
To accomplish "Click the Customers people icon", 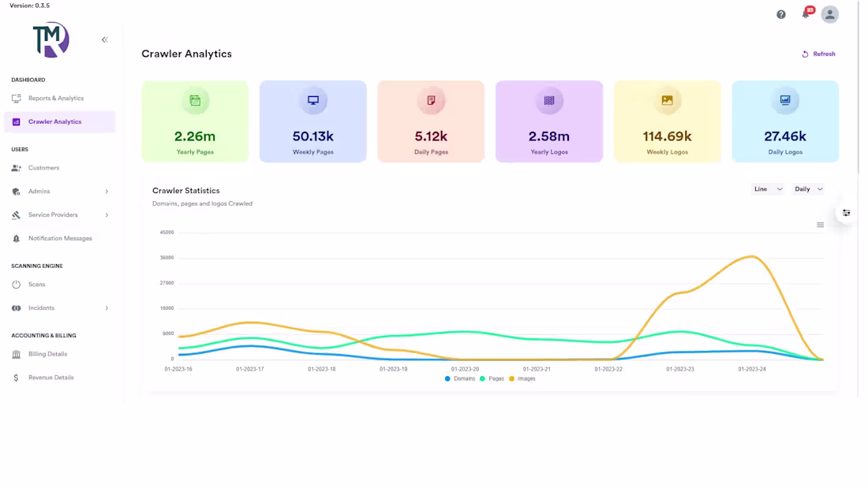I will (x=16, y=168).
